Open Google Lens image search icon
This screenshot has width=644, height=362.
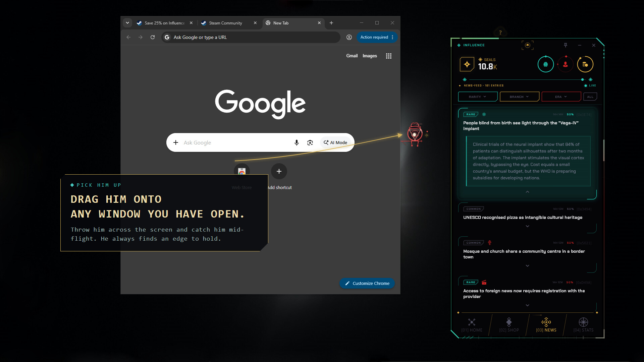point(310,142)
